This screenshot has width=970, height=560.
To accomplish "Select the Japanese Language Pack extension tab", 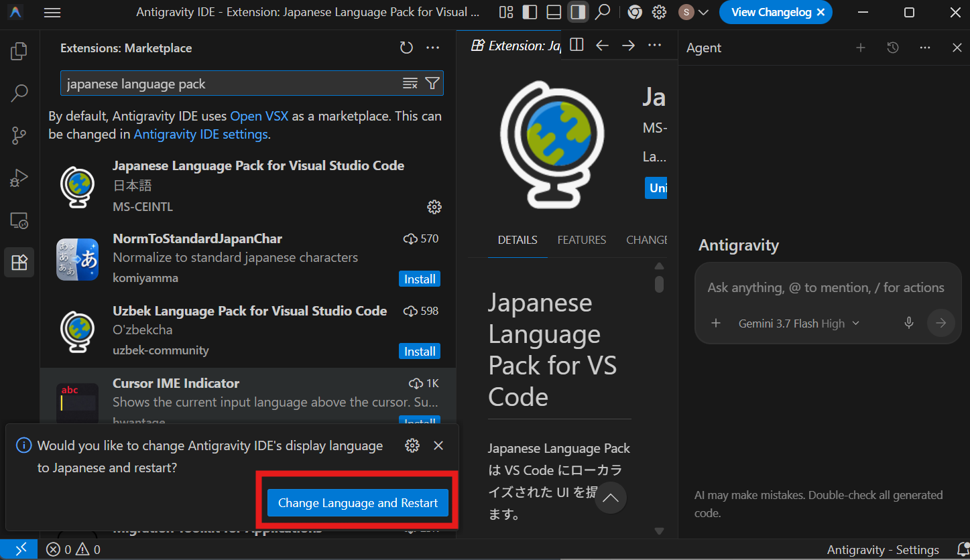I will pos(516,46).
